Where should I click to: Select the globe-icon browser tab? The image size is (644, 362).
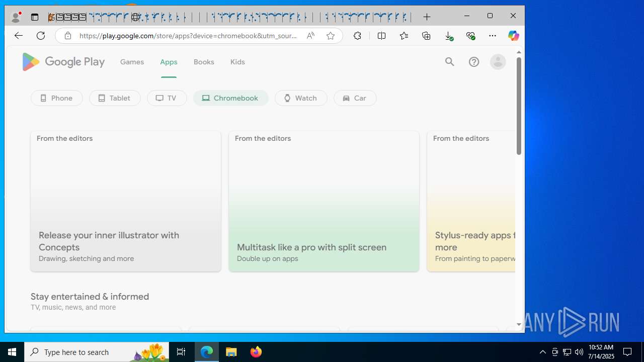(135, 17)
